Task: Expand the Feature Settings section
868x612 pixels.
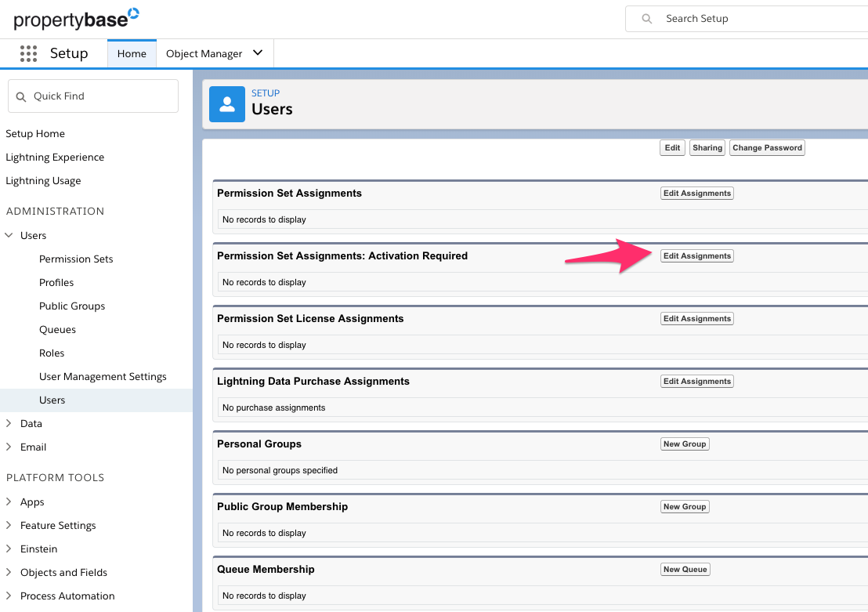Action: coord(9,525)
